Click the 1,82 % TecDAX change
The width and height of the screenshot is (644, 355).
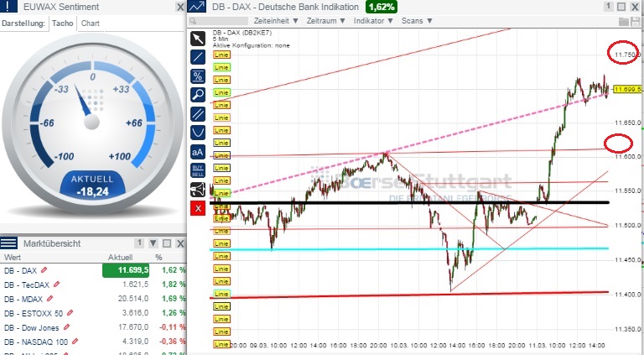174,285
